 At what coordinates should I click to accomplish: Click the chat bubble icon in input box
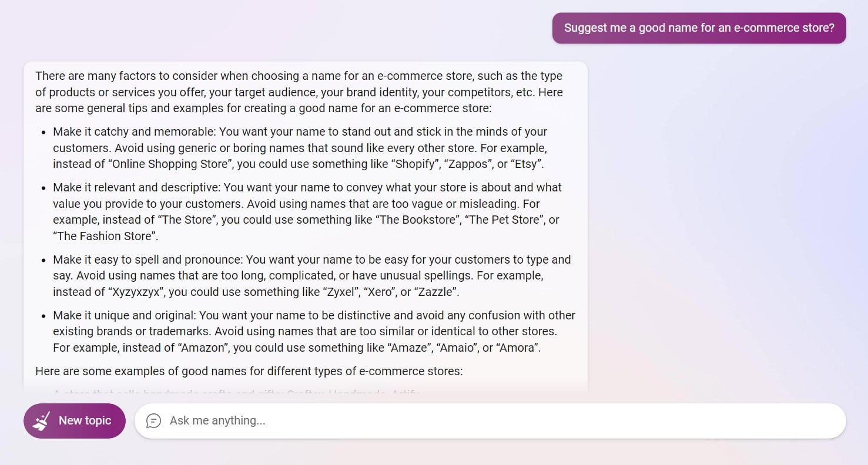click(153, 421)
